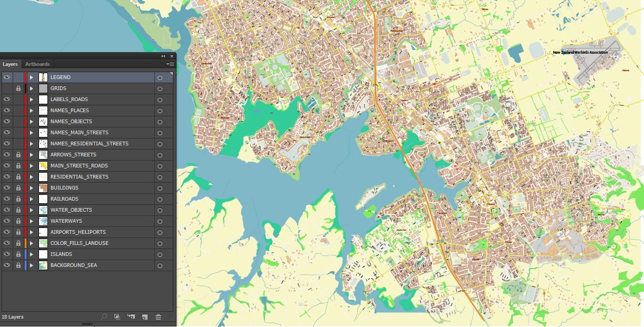Viewport: 644px width, 327px height.
Task: Expand the GRIDS layer contents
Action: click(32, 88)
